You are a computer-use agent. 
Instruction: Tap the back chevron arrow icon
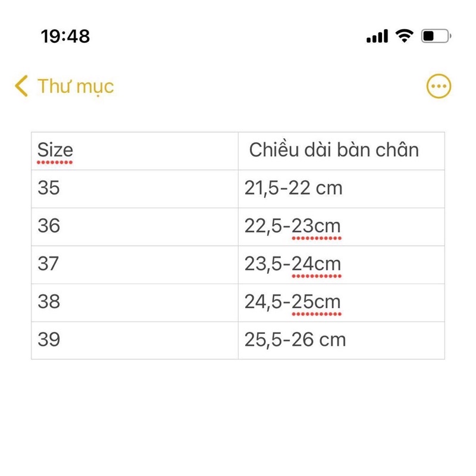[x=21, y=86]
